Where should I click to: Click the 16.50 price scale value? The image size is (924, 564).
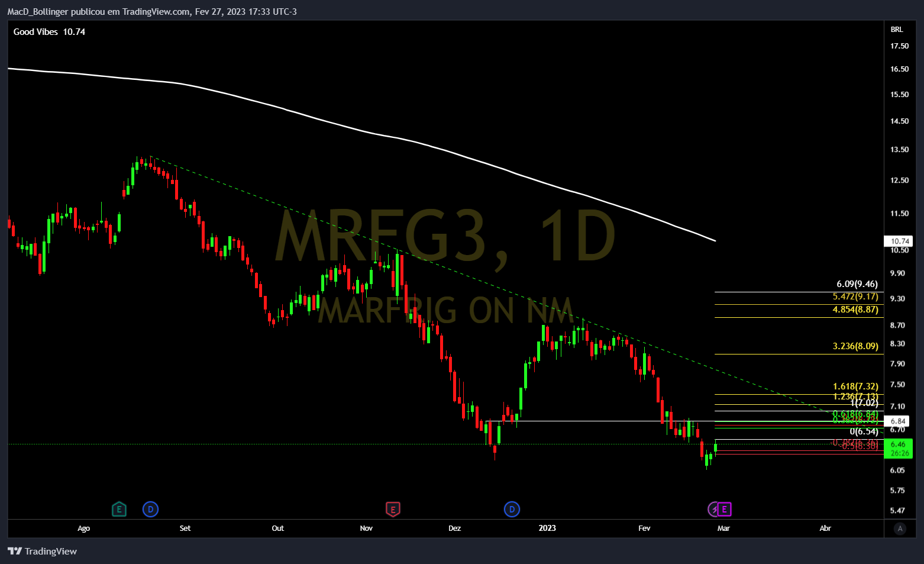(x=899, y=69)
